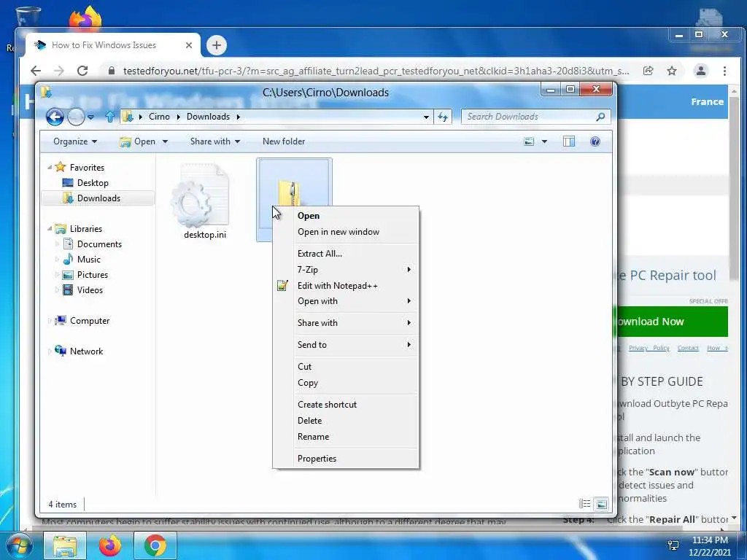Open Share with submenu in context menu
The image size is (747, 560).
346,323
